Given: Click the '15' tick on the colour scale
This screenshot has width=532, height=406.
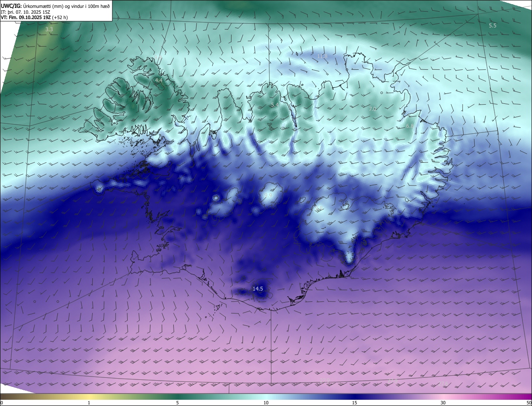Looking at the screenshot, I should pyautogui.click(x=355, y=403).
